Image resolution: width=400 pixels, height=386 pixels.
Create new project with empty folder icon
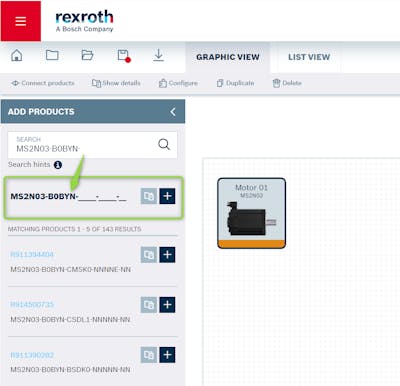coord(52,55)
